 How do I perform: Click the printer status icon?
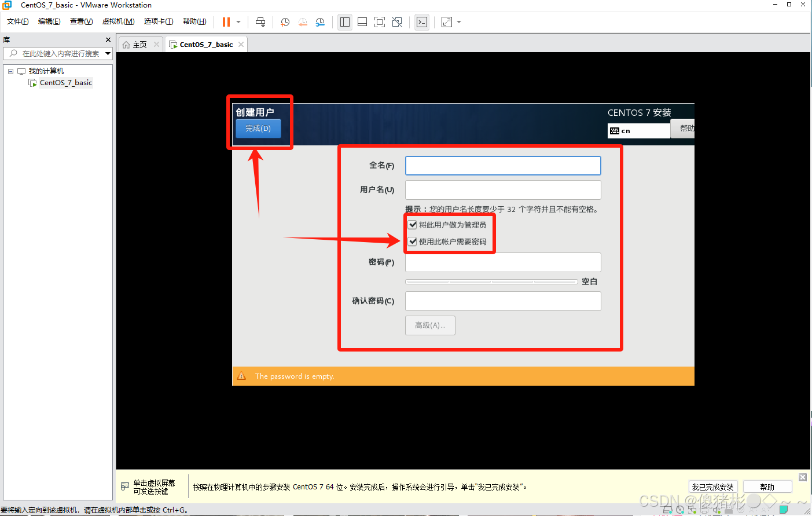(704, 510)
